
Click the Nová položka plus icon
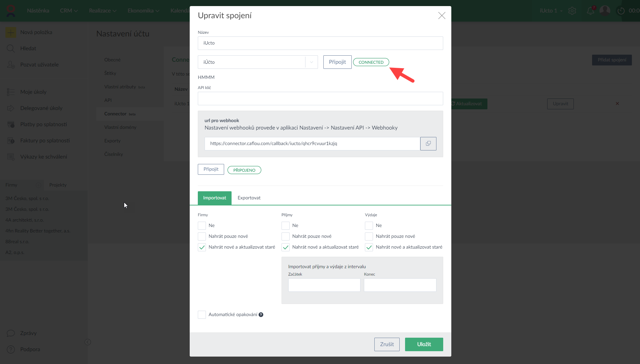(x=10, y=32)
